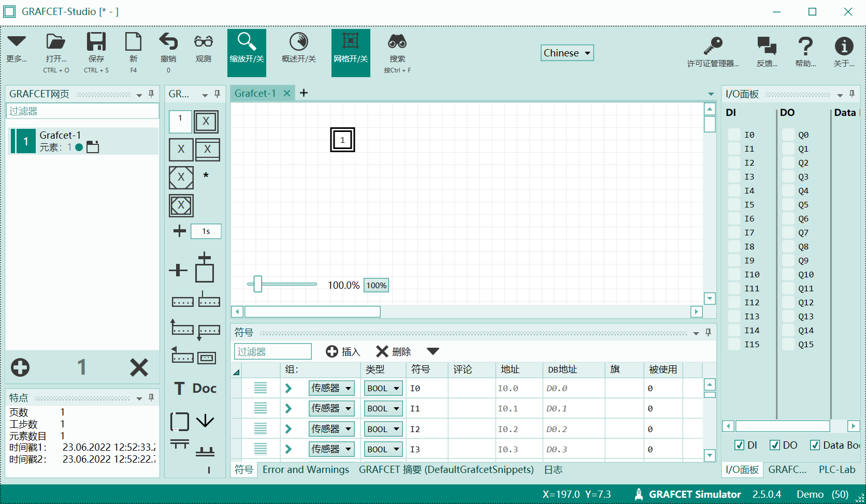Viewport: 866px width, 504px height.
Task: Uncheck the DO checkbox in the I/O panel
Action: click(775, 445)
